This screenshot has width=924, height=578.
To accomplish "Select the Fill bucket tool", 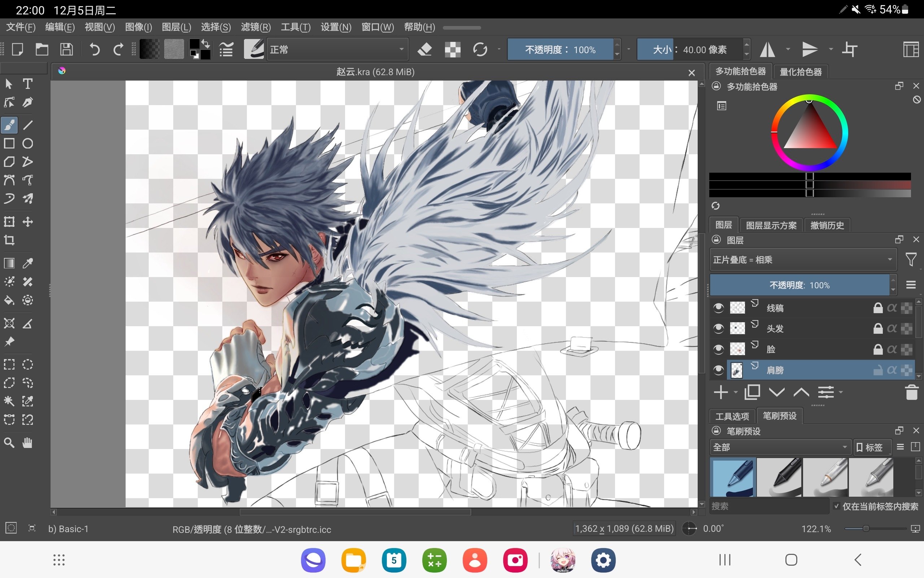I will tap(9, 300).
